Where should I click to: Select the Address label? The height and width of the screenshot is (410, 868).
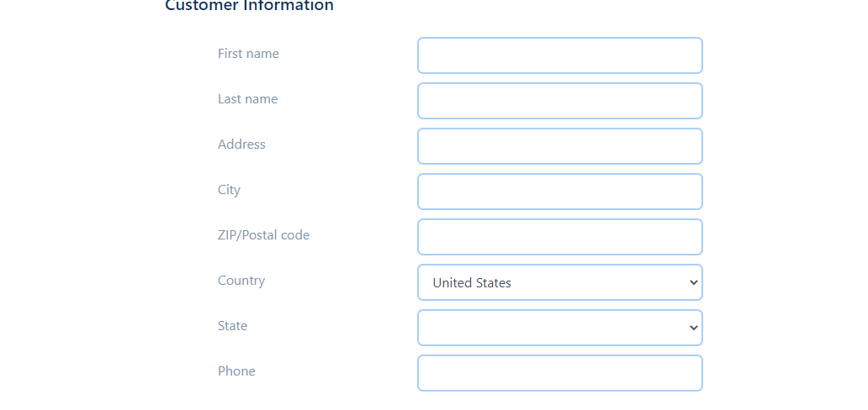tap(241, 145)
